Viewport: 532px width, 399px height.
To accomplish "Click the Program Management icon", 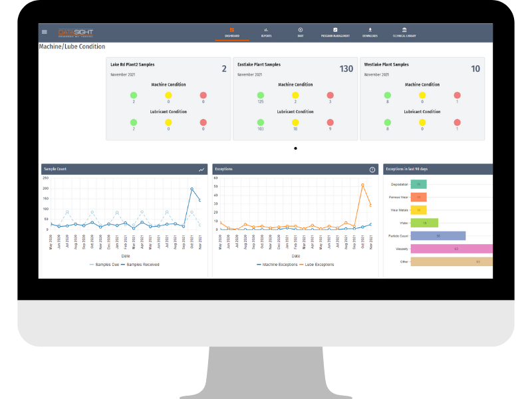I will click(335, 31).
